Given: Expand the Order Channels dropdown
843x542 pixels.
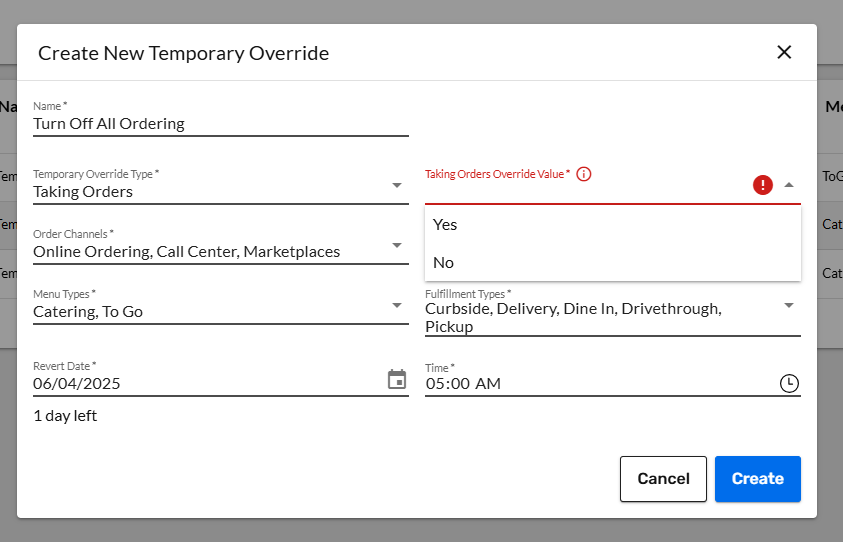Looking at the screenshot, I should point(397,246).
